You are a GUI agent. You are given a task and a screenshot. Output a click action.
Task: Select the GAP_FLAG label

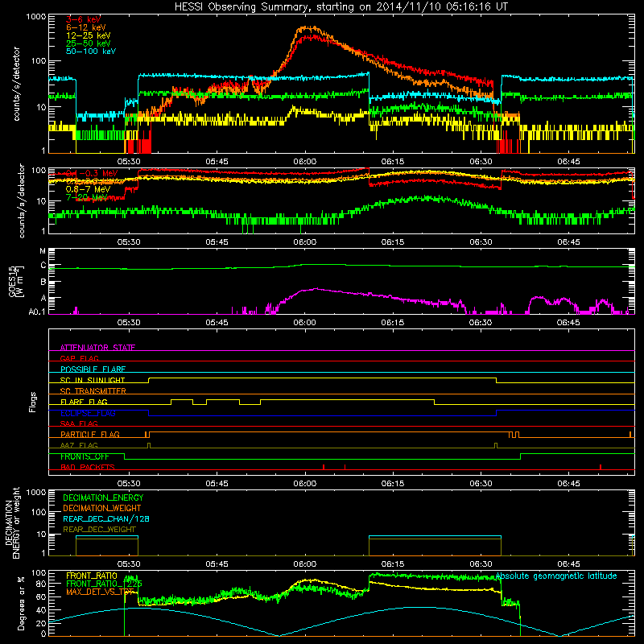(79, 358)
